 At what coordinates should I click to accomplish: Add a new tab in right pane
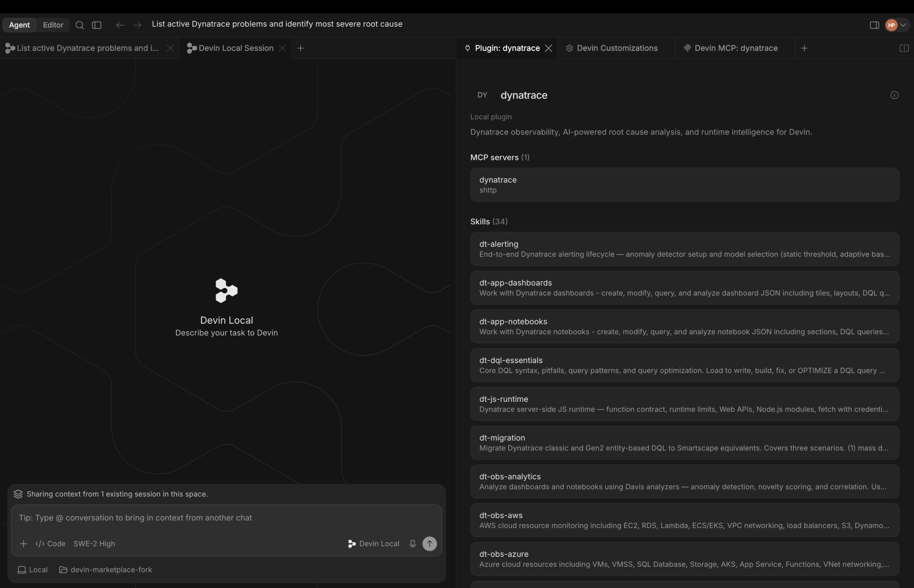click(x=804, y=48)
